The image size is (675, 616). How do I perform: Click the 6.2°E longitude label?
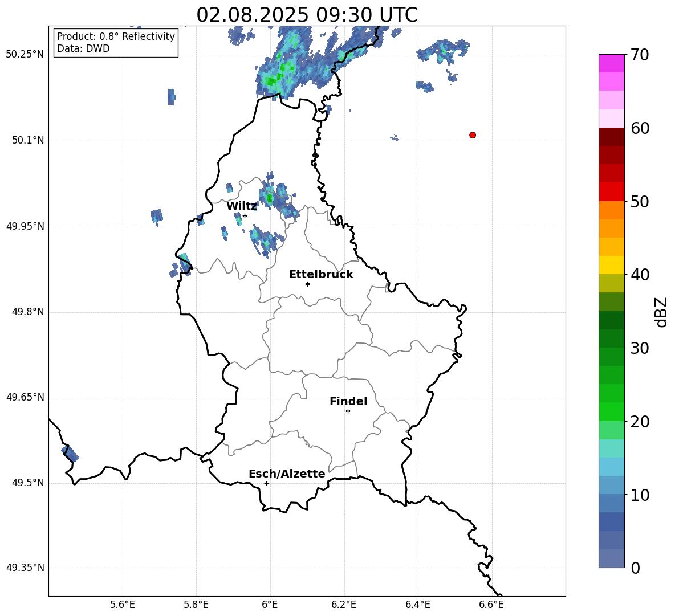click(344, 605)
